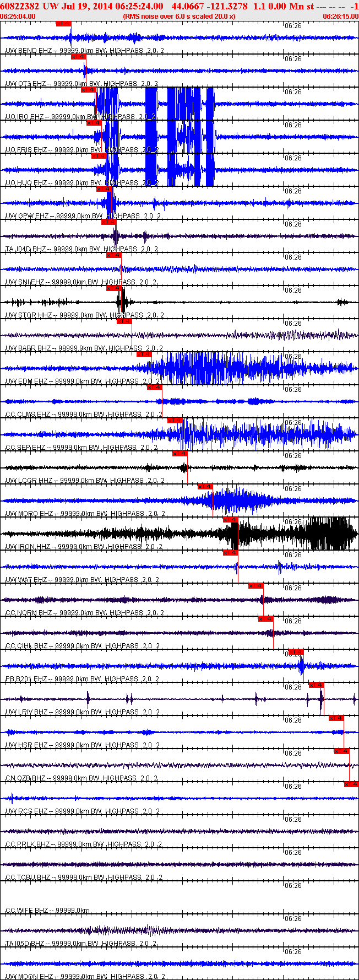Screen dimensions: 359x980
Task: Select the UW HSR EHZ station label
Action: (83, 745)
